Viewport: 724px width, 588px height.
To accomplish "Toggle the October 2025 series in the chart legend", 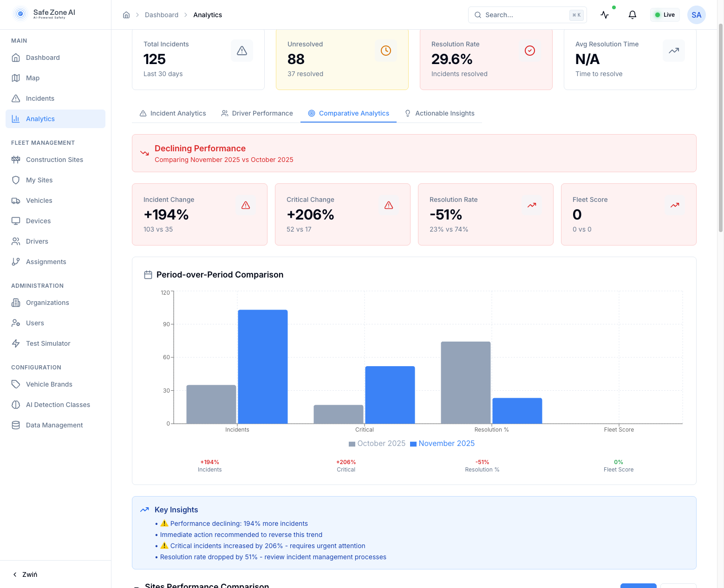I will pyautogui.click(x=377, y=443).
